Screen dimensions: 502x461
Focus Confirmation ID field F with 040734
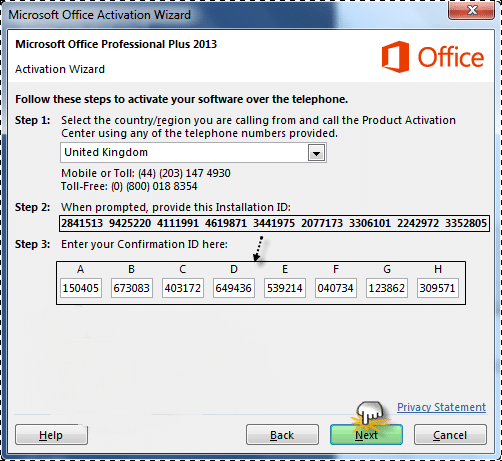pos(336,288)
